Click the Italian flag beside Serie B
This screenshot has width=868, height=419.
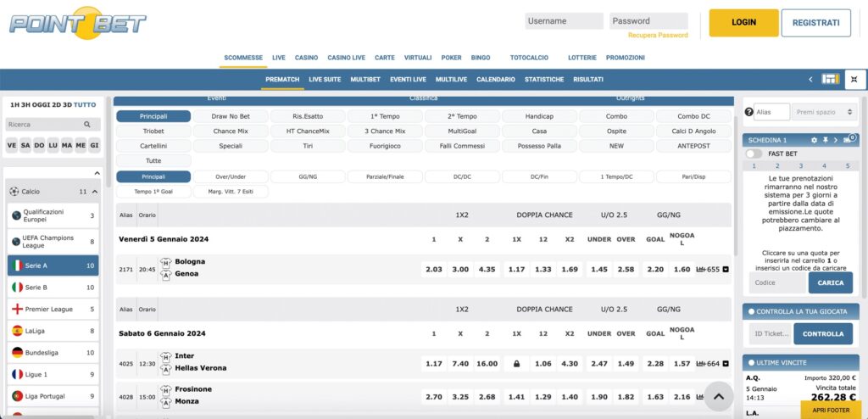(17, 287)
